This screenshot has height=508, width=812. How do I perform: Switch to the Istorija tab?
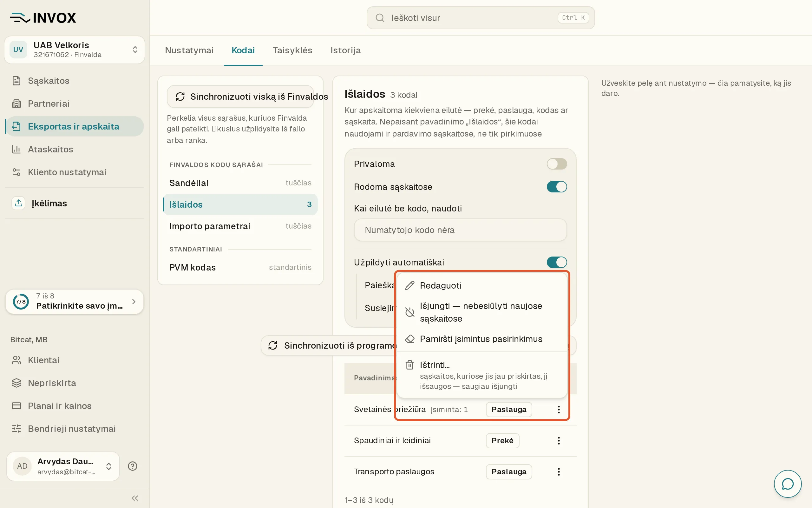[346, 50]
